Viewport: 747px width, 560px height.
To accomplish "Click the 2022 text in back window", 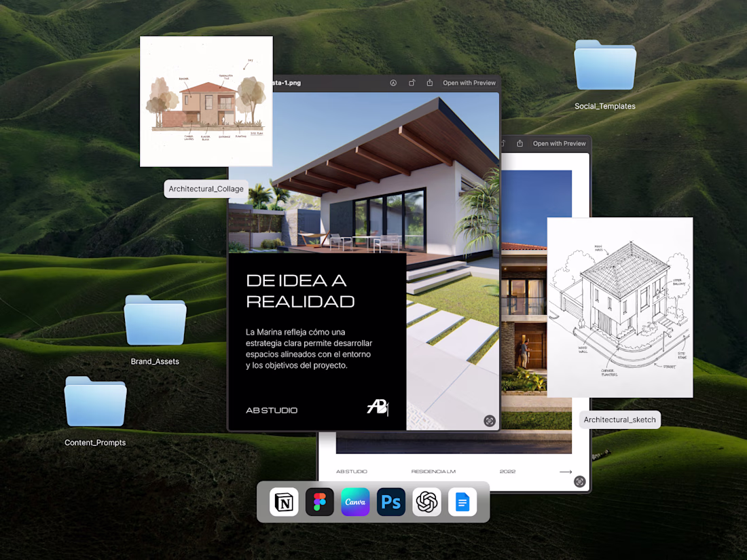I will [508, 472].
